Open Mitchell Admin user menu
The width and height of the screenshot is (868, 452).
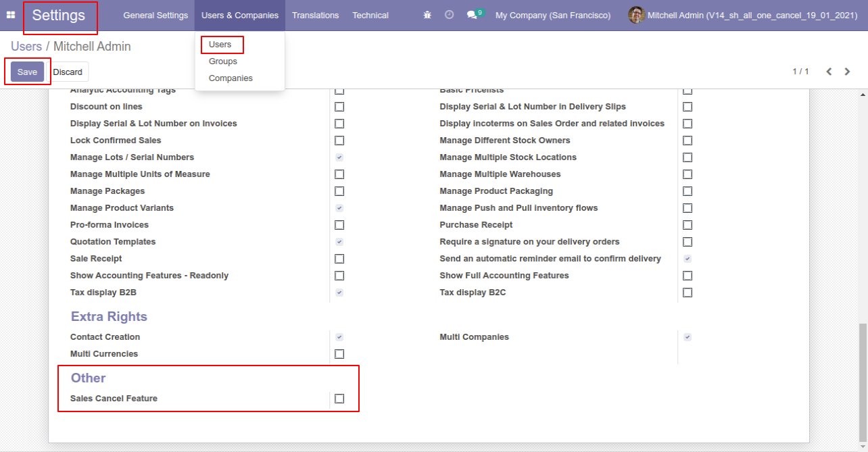click(743, 15)
